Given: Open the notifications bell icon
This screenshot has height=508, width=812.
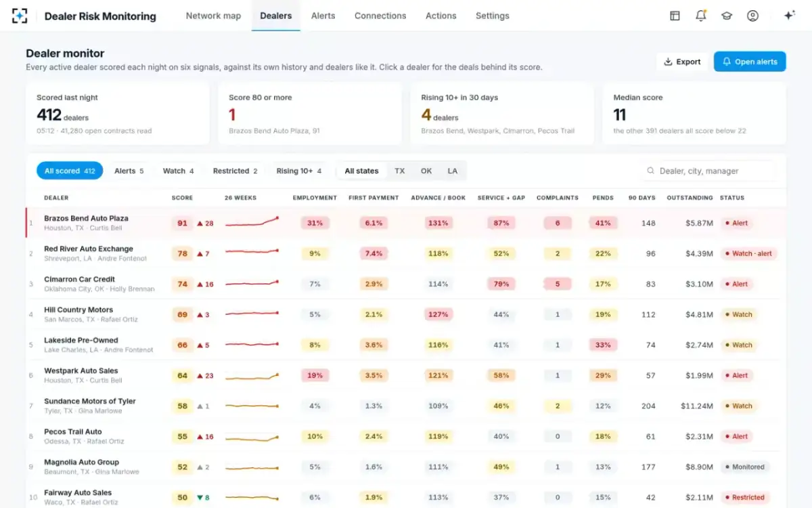Looking at the screenshot, I should point(701,16).
